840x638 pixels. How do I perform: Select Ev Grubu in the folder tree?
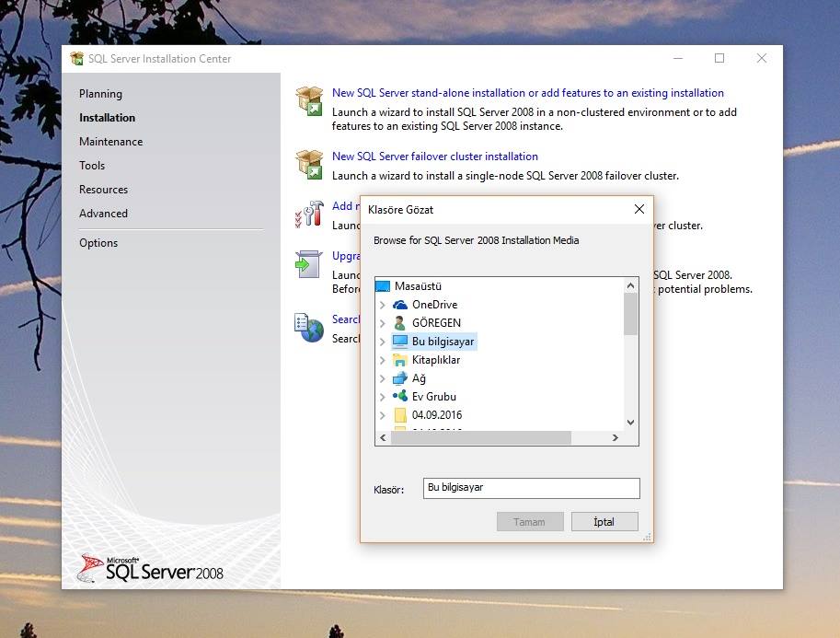pos(434,397)
